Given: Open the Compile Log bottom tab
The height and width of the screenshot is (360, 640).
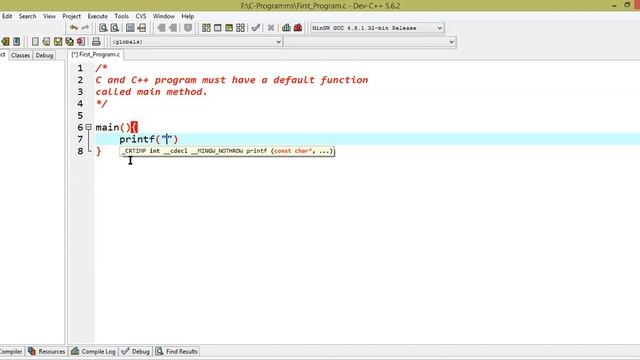Looking at the screenshot, I should pyautogui.click(x=93, y=351).
